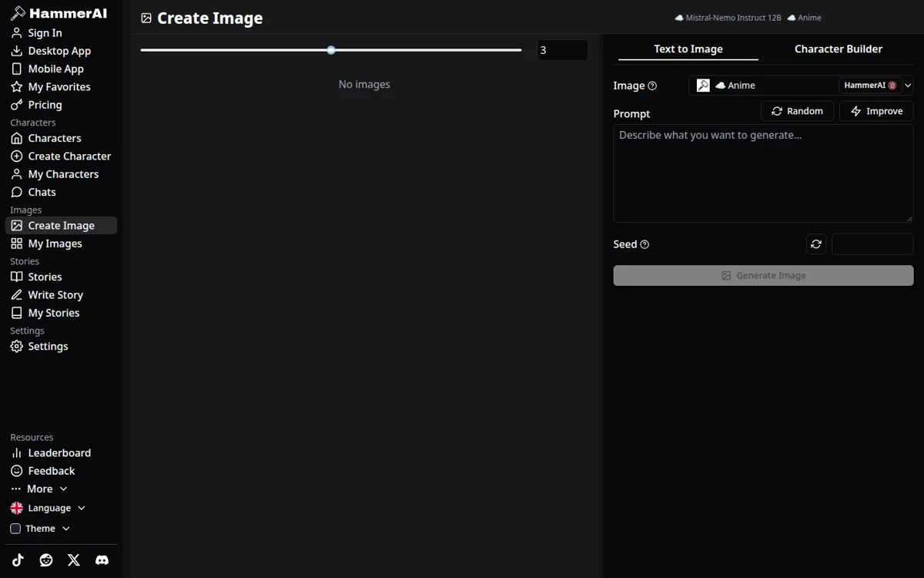924x578 pixels.
Task: Switch to the Character Builder tab
Action: (839, 49)
